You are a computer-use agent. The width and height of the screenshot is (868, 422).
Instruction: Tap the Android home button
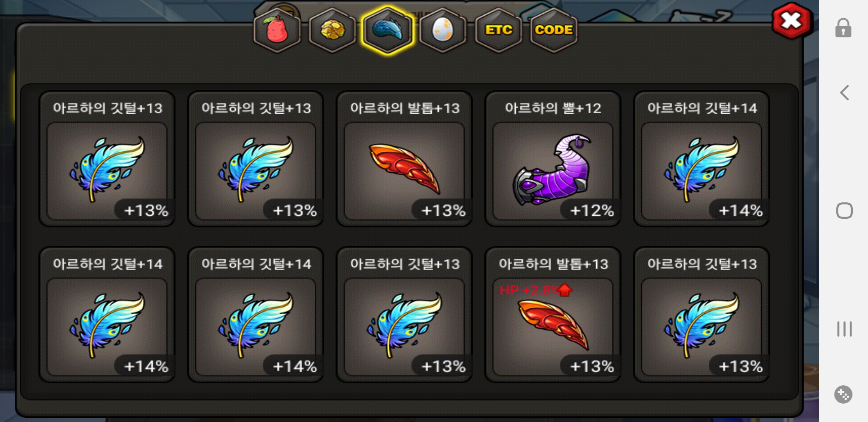[x=844, y=211]
